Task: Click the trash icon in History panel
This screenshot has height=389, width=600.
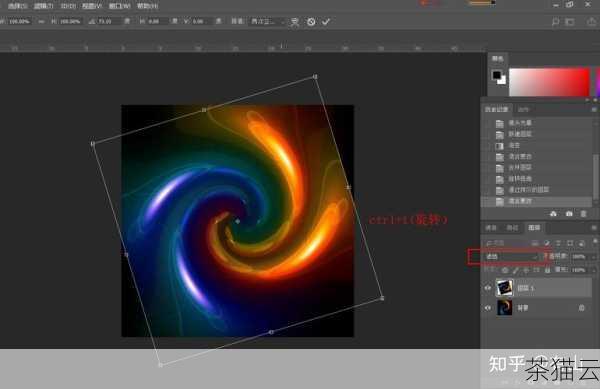Action: [x=584, y=214]
